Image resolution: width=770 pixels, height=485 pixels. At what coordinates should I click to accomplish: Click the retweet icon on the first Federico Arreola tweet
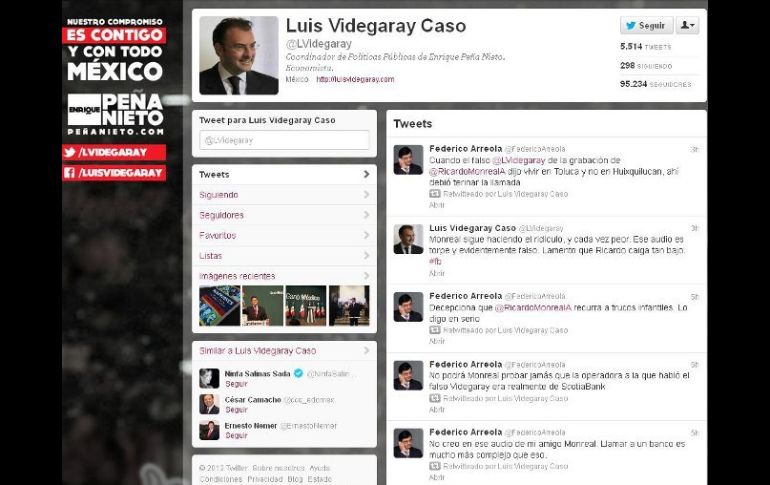(435, 194)
